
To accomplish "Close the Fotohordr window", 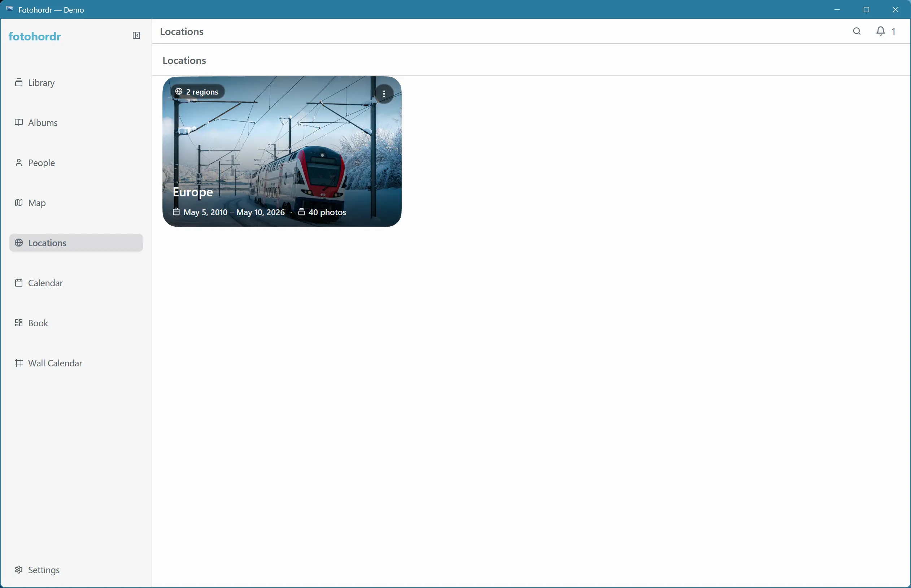I will 896,9.
